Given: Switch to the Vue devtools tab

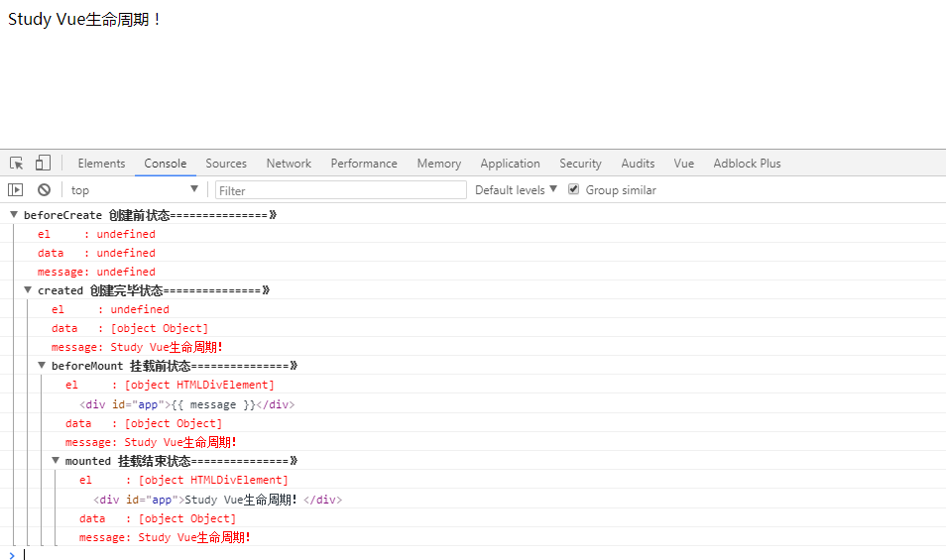Looking at the screenshot, I should pos(683,164).
